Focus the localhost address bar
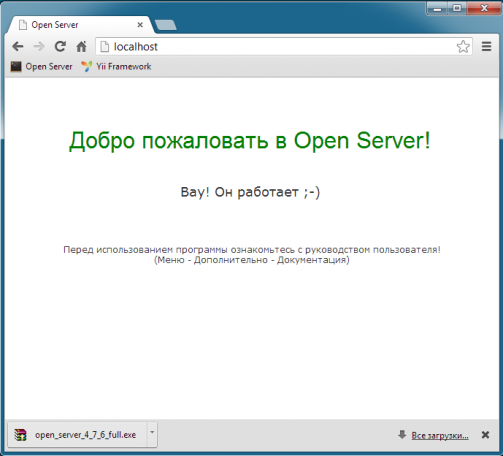This screenshot has height=456, width=503. [283, 47]
